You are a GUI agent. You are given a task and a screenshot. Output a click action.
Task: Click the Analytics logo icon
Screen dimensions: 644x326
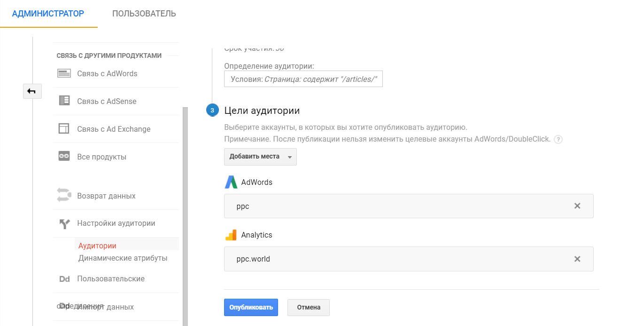tap(231, 235)
